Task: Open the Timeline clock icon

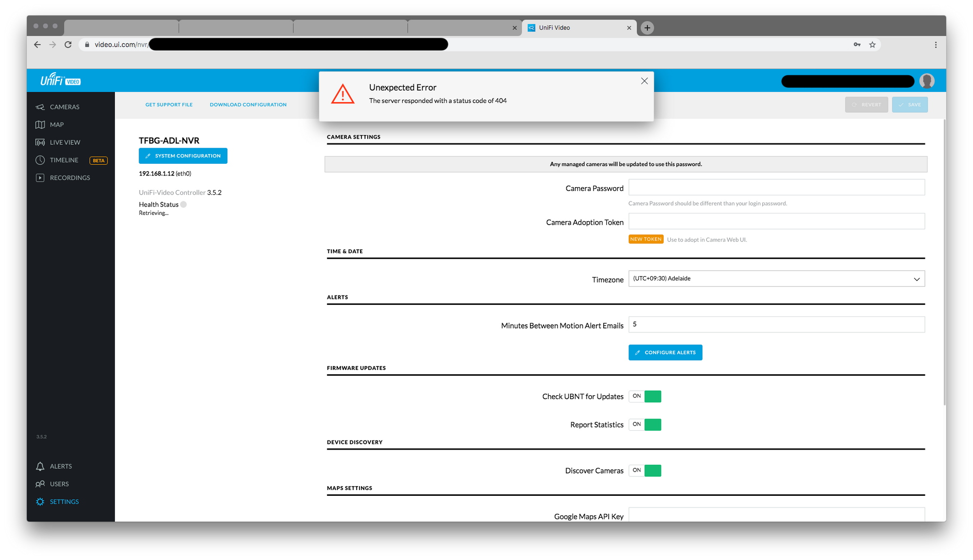Action: point(40,160)
